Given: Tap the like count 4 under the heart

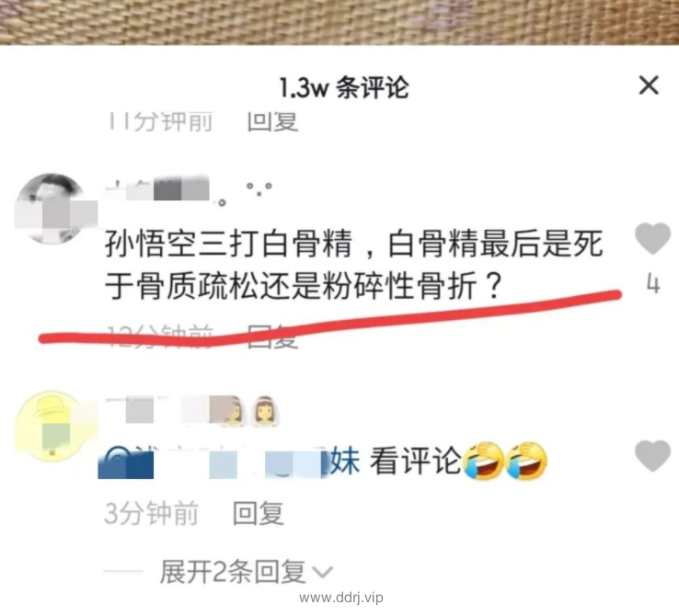Looking at the screenshot, I should [653, 285].
